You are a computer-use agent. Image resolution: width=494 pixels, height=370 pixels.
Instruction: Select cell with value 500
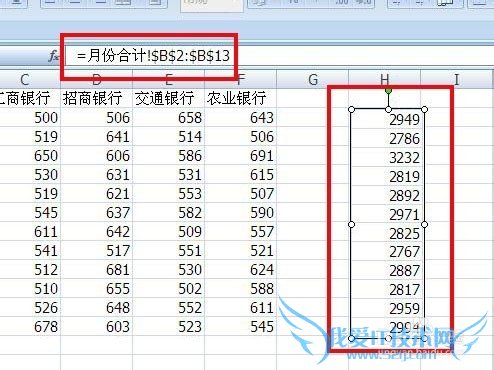pyautogui.click(x=30, y=117)
